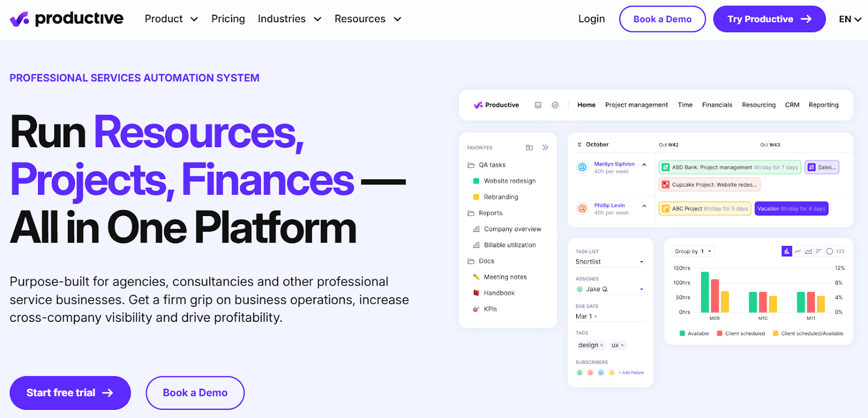Click the yellow subscriber avatar
The width and height of the screenshot is (868, 418).
(x=611, y=372)
